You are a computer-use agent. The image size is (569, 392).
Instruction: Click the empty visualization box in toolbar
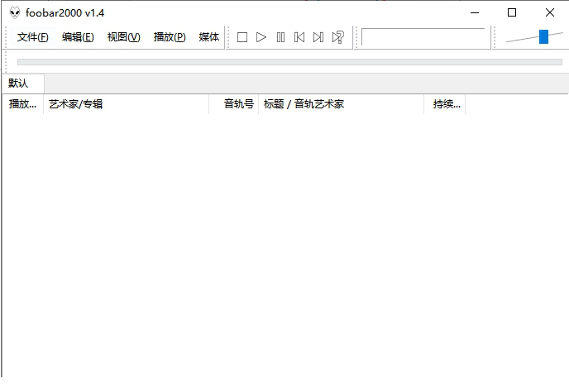tap(423, 37)
